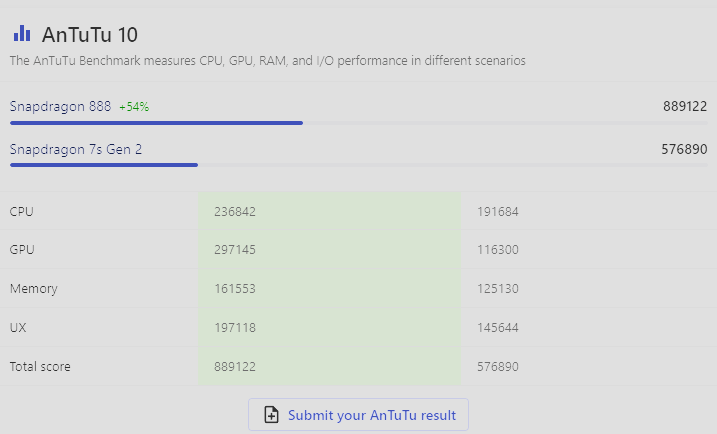
Task: Open the Snapdragon 888 link
Action: tap(60, 107)
